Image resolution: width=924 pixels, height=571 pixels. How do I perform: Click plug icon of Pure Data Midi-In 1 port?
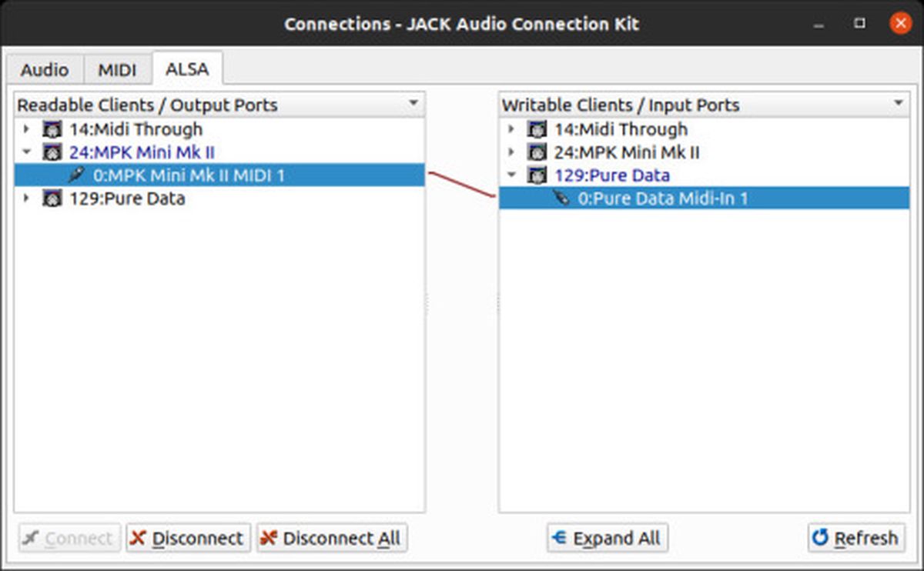click(x=561, y=199)
